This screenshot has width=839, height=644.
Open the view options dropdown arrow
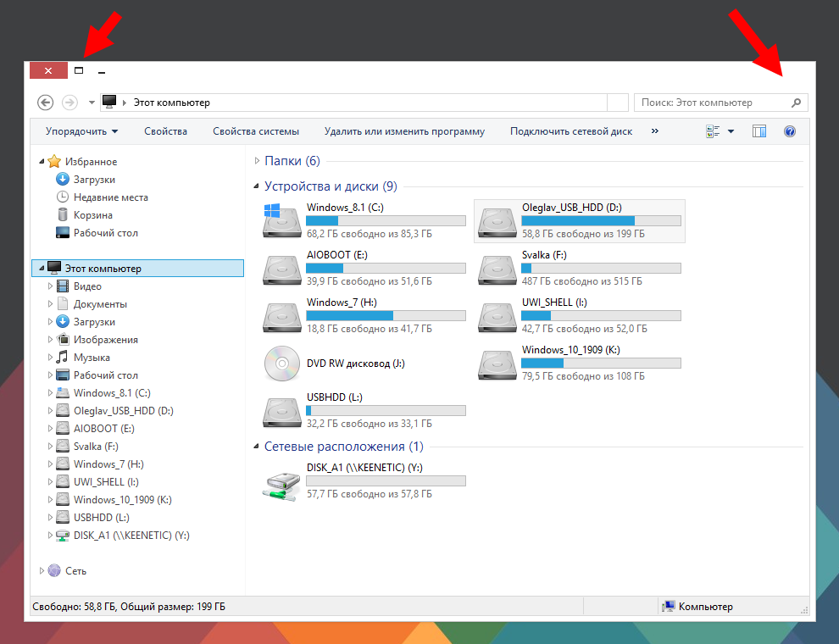click(x=731, y=131)
